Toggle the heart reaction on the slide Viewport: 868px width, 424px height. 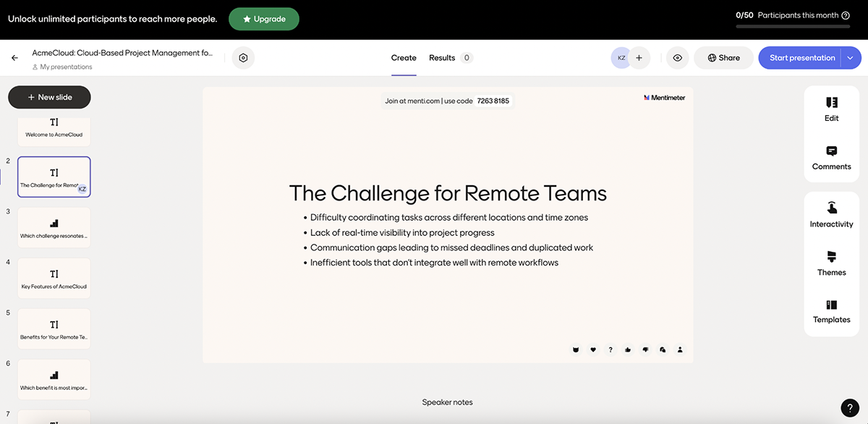pyautogui.click(x=592, y=349)
